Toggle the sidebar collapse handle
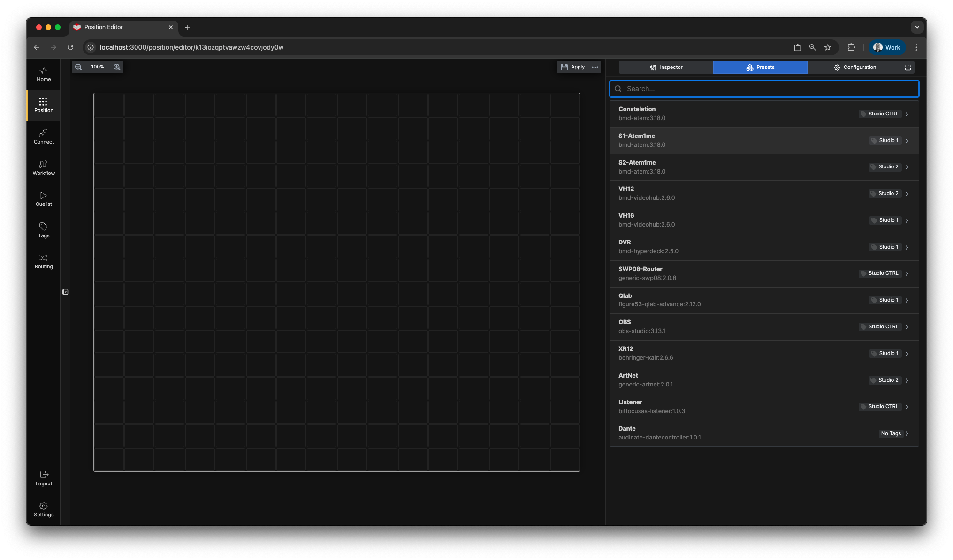953x560 pixels. coord(65,292)
